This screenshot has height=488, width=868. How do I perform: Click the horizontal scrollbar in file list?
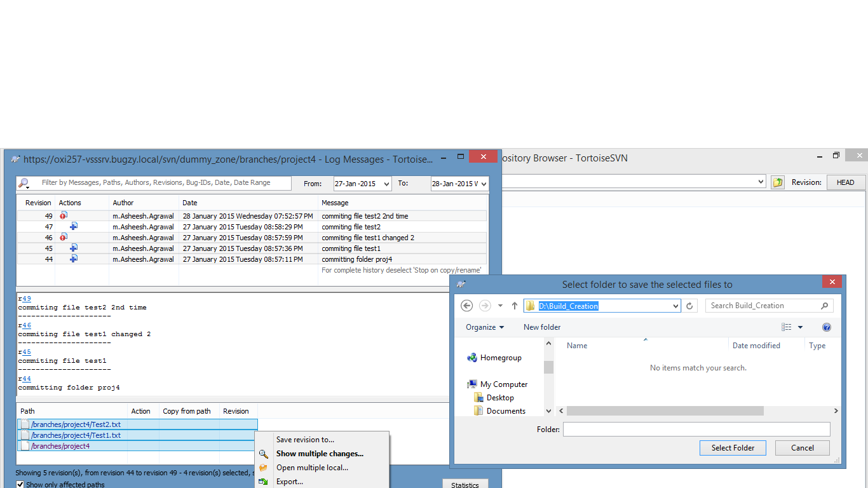point(665,411)
